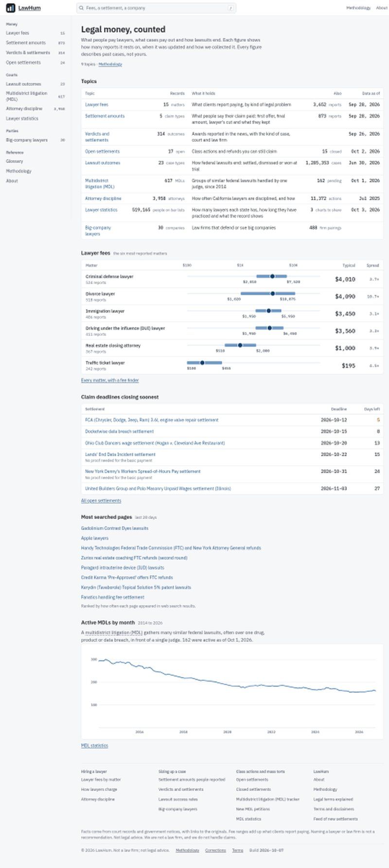
Task: Open the Docketwise data breach settlement
Action: point(119,432)
